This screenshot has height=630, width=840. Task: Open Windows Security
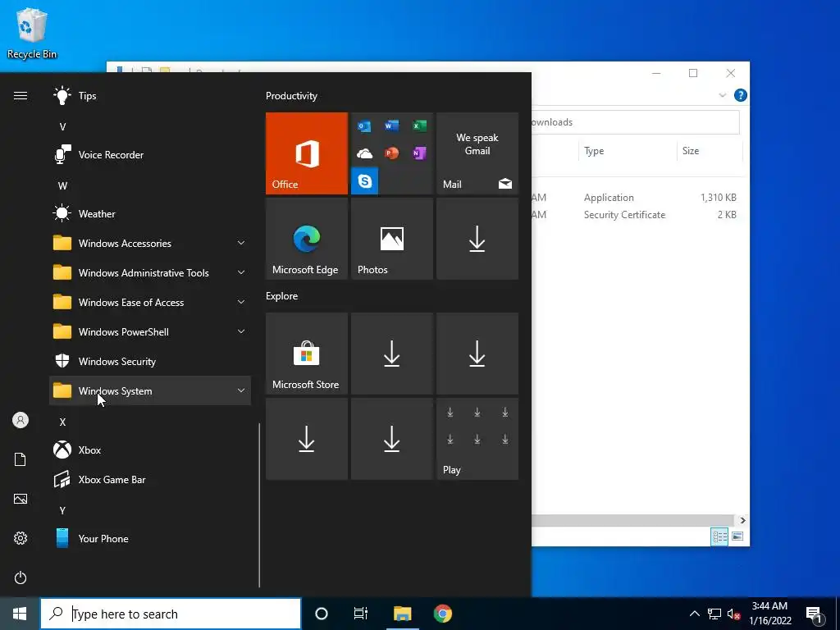click(150, 362)
